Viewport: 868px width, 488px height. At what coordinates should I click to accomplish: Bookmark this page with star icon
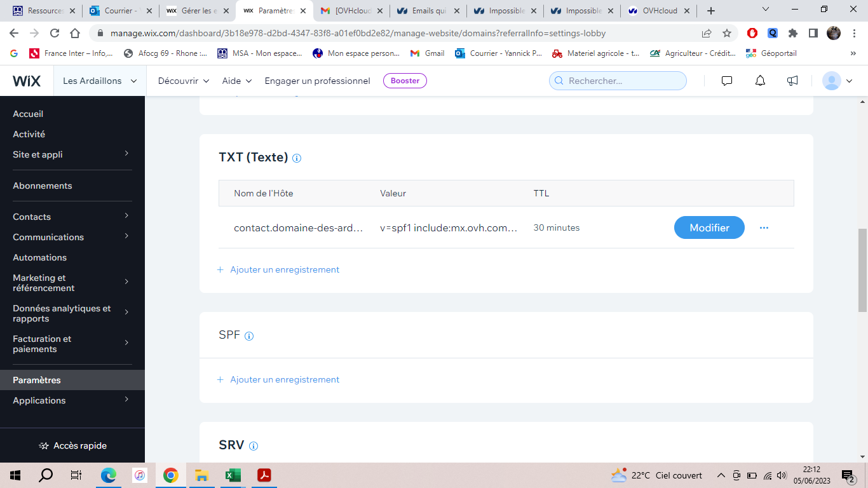click(727, 33)
